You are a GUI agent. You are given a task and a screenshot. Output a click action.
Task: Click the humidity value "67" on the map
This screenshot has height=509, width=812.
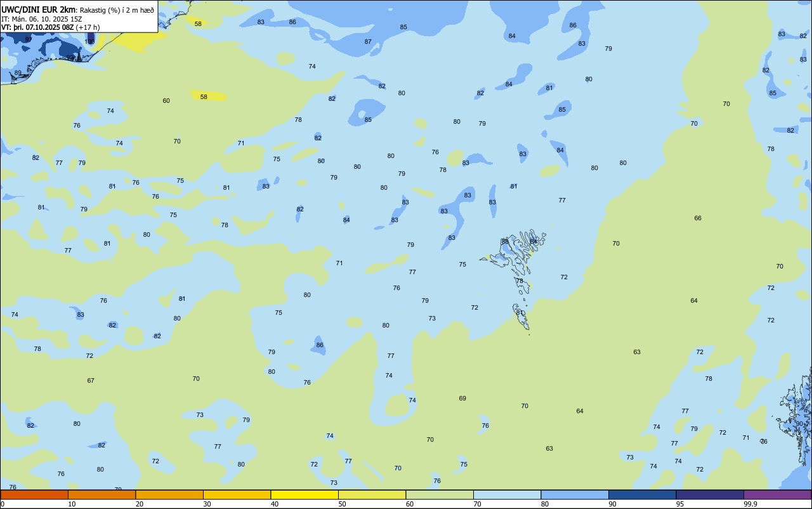(x=91, y=380)
